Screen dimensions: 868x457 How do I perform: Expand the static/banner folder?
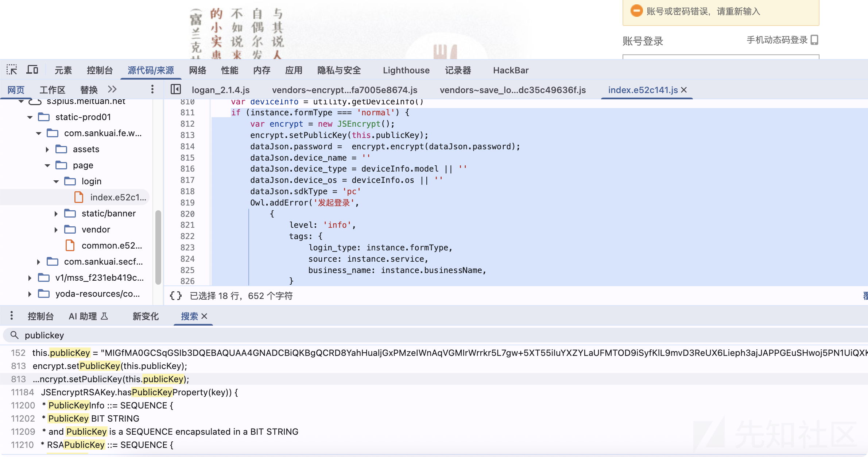56,214
